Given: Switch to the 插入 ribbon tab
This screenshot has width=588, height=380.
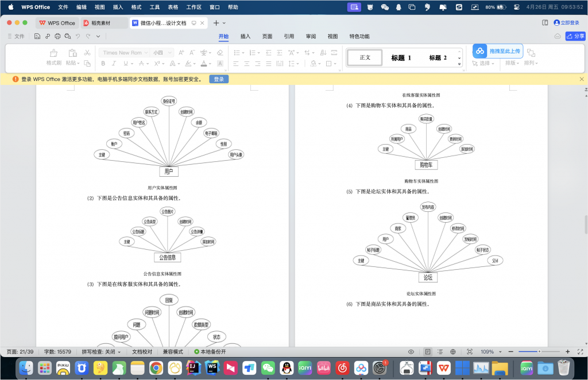Looking at the screenshot, I should tap(245, 36).
